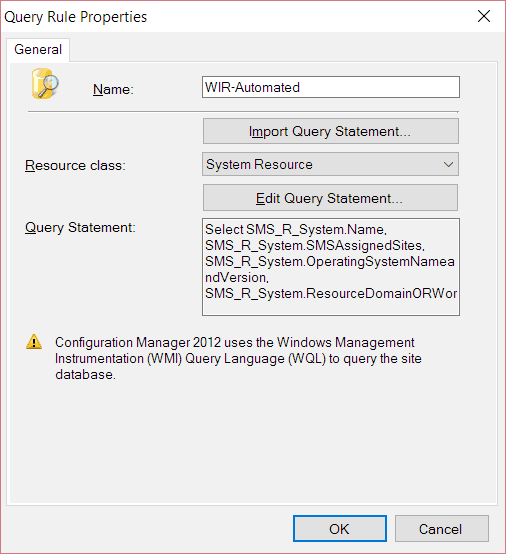Click the yellow warning triangle icon
The image size is (506, 554).
coord(34,342)
